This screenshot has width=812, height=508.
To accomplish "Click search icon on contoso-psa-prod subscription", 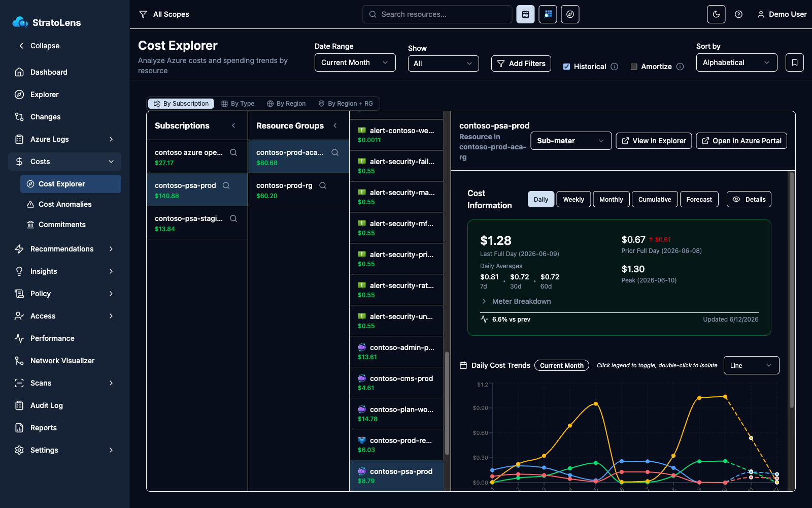I will pyautogui.click(x=226, y=185).
